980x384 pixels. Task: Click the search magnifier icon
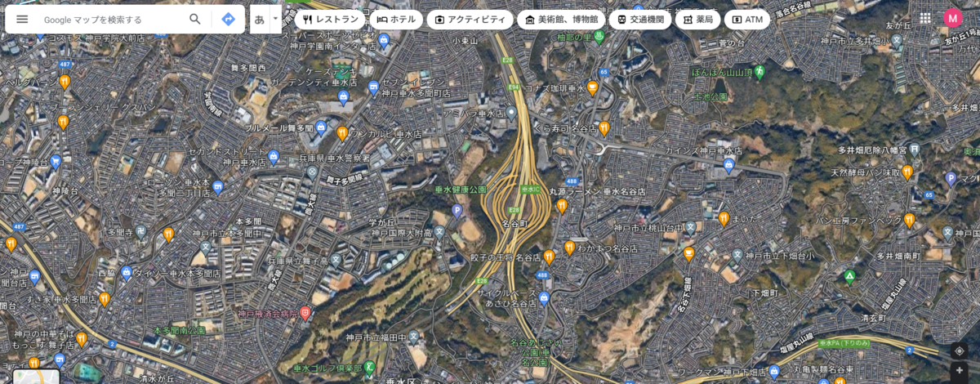[195, 19]
